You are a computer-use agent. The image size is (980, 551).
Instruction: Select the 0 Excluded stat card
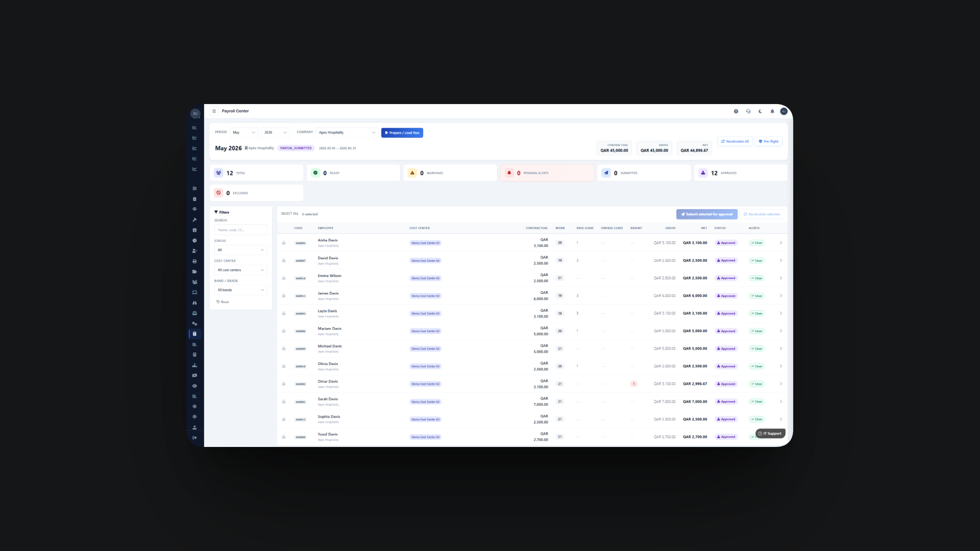coord(256,193)
